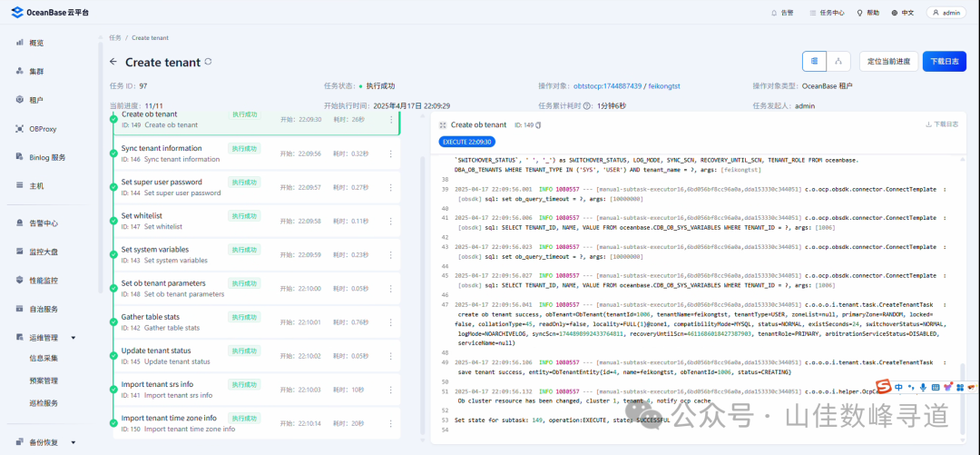Click the 中 input mode indicator in IME bar
This screenshot has height=455, width=980.
tap(898, 388)
